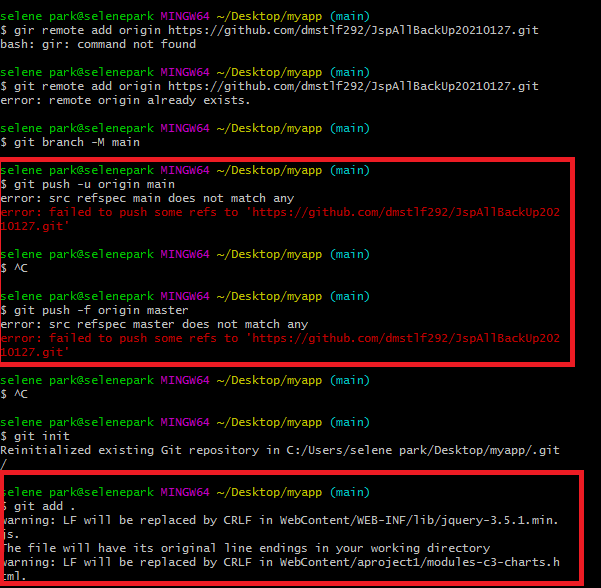Click the '$ git push -u origin main' command
This screenshot has height=588, width=601.
pos(88,184)
